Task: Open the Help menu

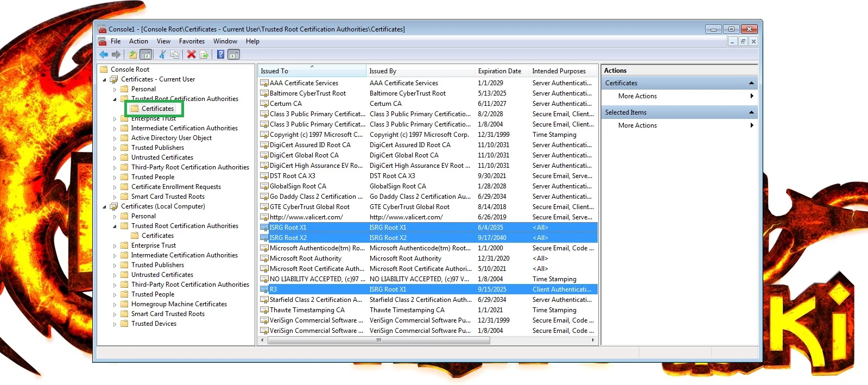Action: (x=252, y=41)
